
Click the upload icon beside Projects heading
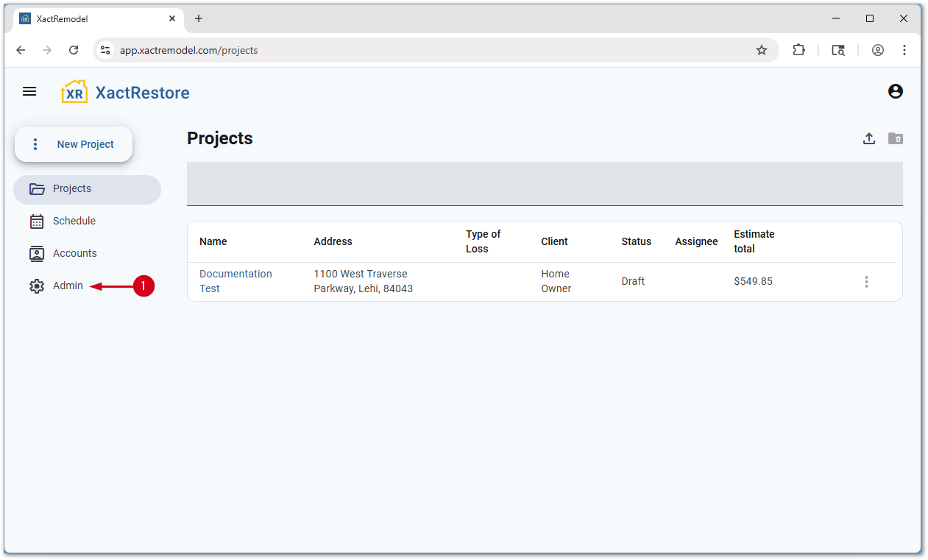pos(869,138)
